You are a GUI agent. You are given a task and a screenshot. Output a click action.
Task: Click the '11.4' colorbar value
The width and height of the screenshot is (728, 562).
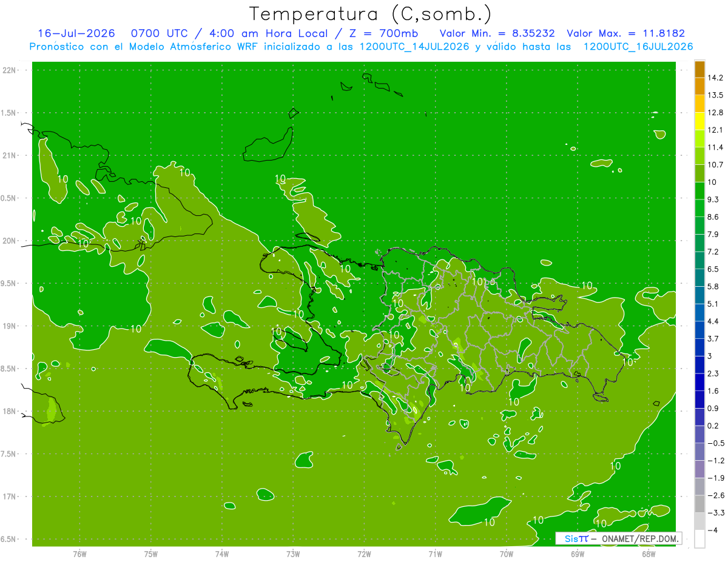tap(715, 147)
